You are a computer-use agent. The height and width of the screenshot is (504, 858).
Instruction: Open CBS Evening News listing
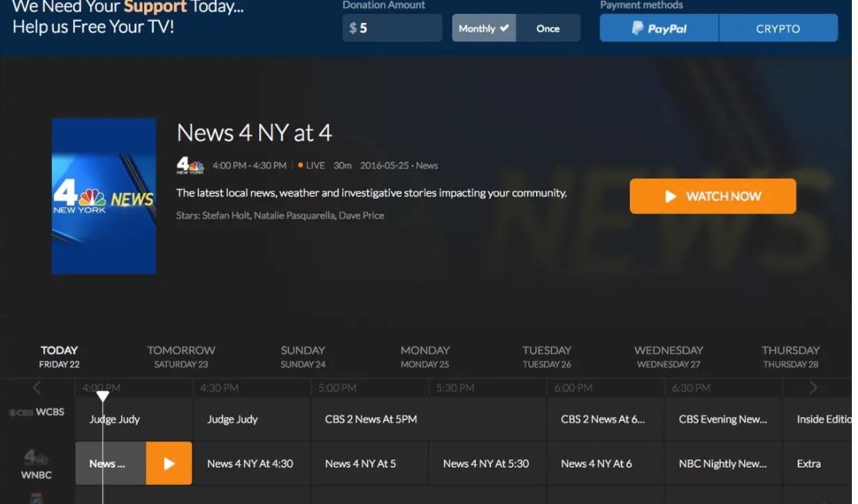click(x=723, y=419)
